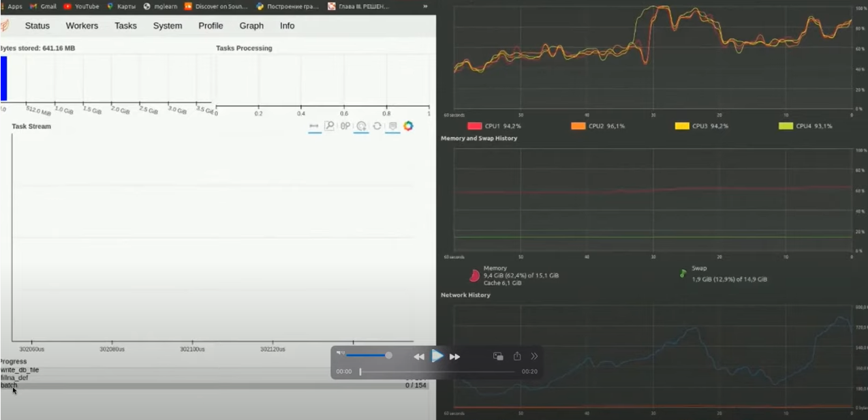Image resolution: width=868 pixels, height=420 pixels.
Task: Open the mglearn bookmark
Action: (x=160, y=6)
